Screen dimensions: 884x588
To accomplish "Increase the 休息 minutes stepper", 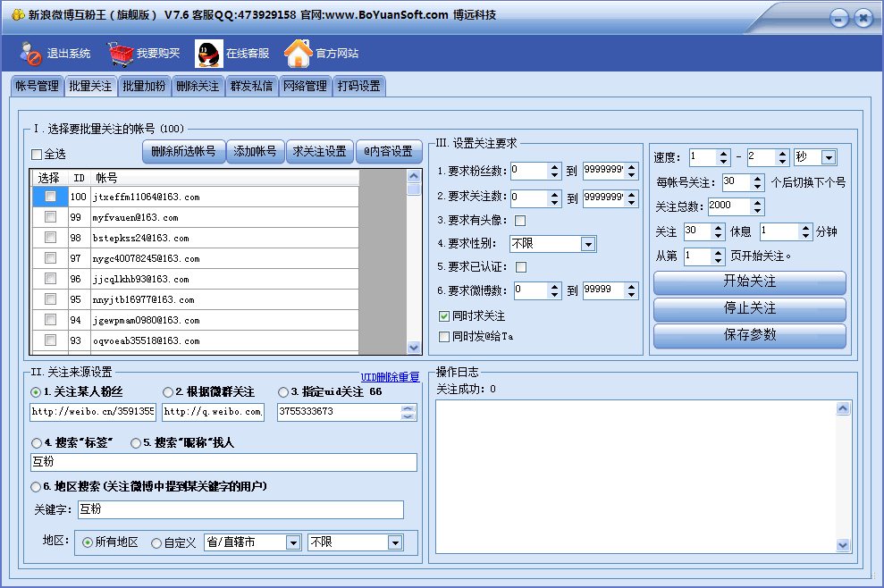I will pos(807,227).
